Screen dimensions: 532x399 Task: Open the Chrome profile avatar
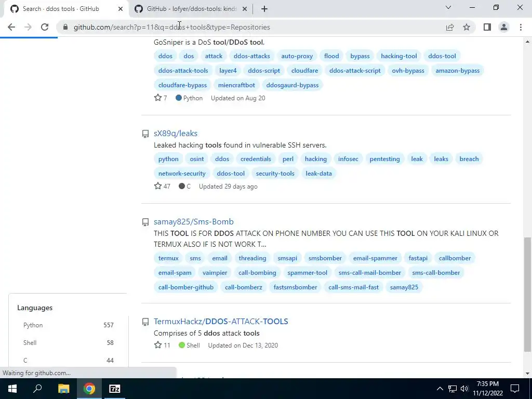point(504,27)
